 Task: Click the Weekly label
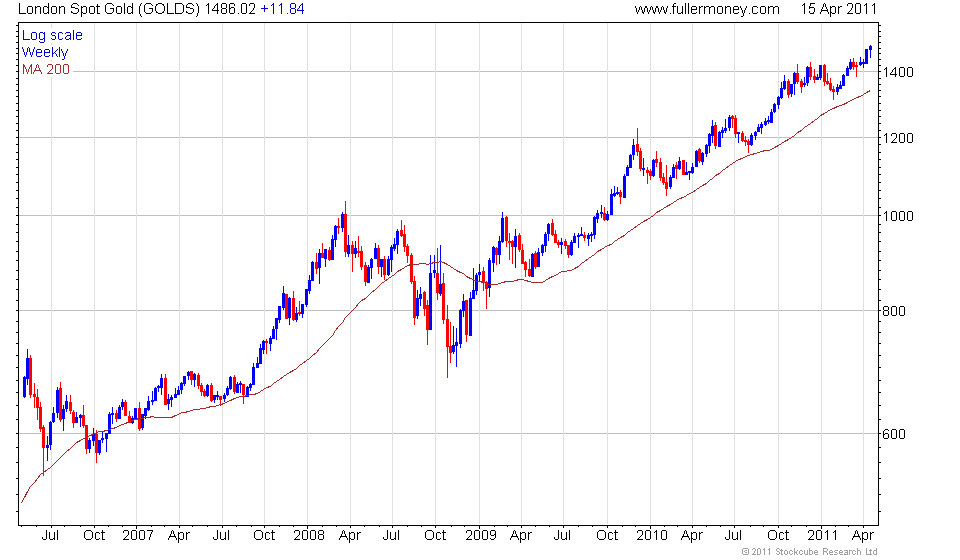point(45,53)
